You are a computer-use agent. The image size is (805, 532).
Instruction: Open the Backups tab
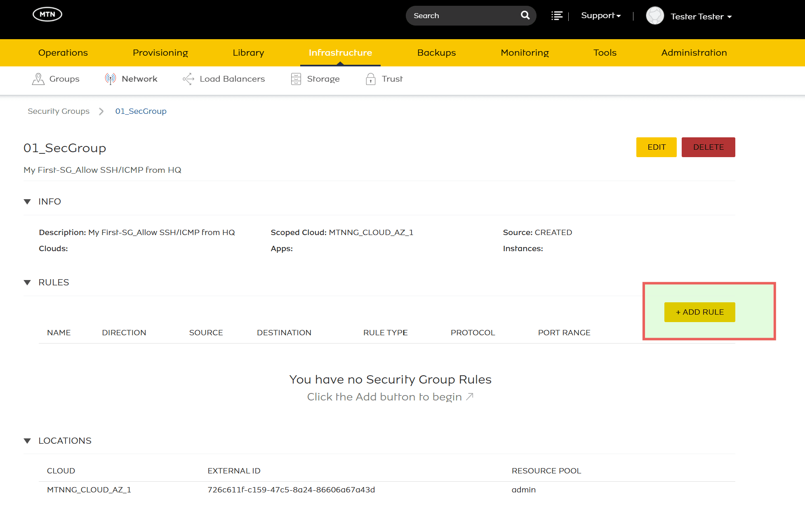tap(436, 53)
